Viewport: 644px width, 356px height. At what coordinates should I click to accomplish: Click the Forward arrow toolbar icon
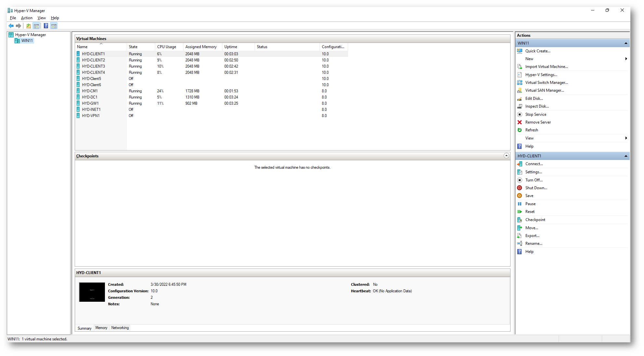pyautogui.click(x=19, y=26)
